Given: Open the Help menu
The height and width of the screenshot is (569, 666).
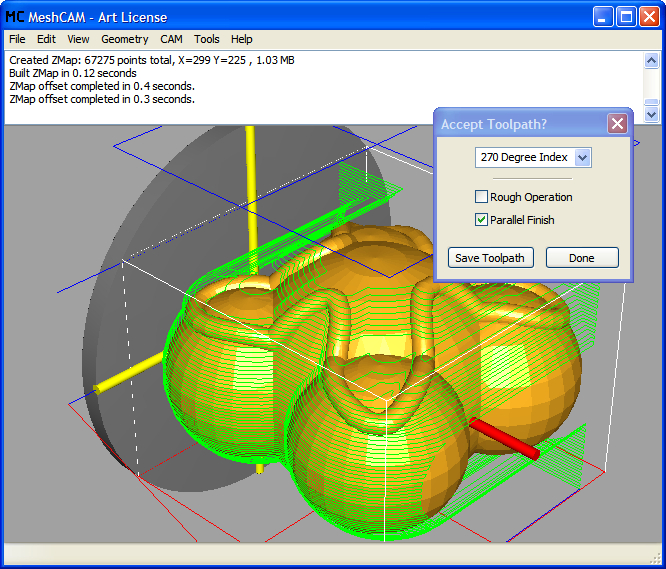Looking at the screenshot, I should (x=242, y=39).
